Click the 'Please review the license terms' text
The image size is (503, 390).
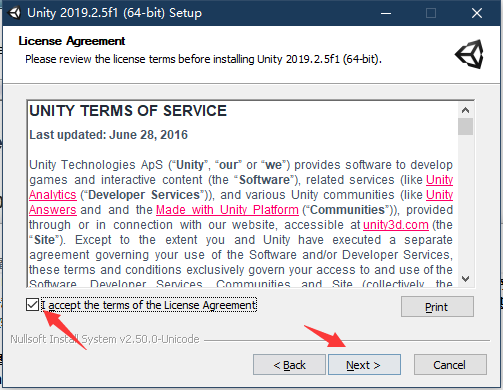click(203, 59)
